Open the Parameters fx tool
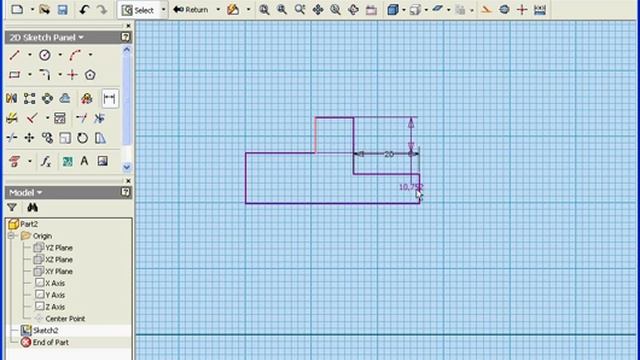 click(x=46, y=162)
